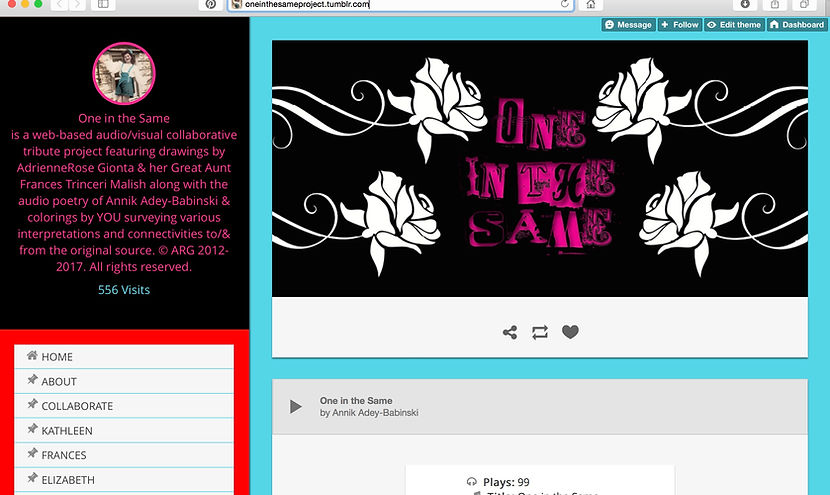This screenshot has width=830, height=495.
Task: Open the FRANCES page
Action: 124,455
